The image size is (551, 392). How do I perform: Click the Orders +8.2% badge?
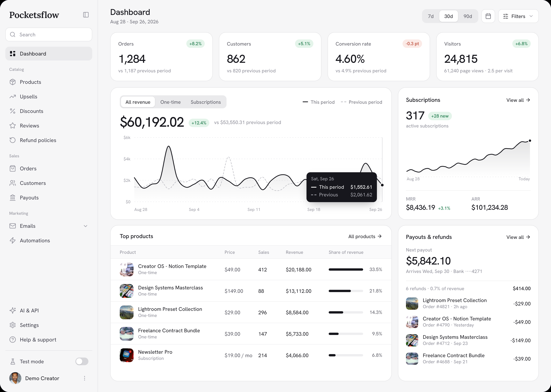click(x=195, y=44)
